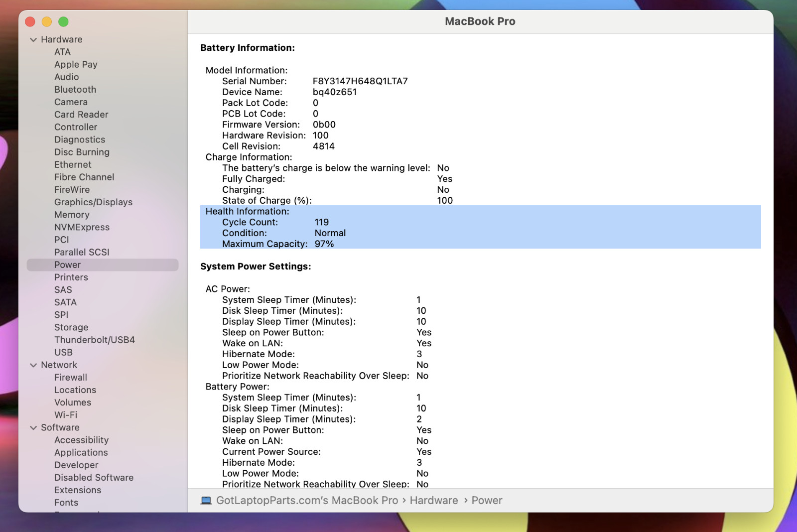797x532 pixels.
Task: Select PCI in the sidebar
Action: (61, 240)
